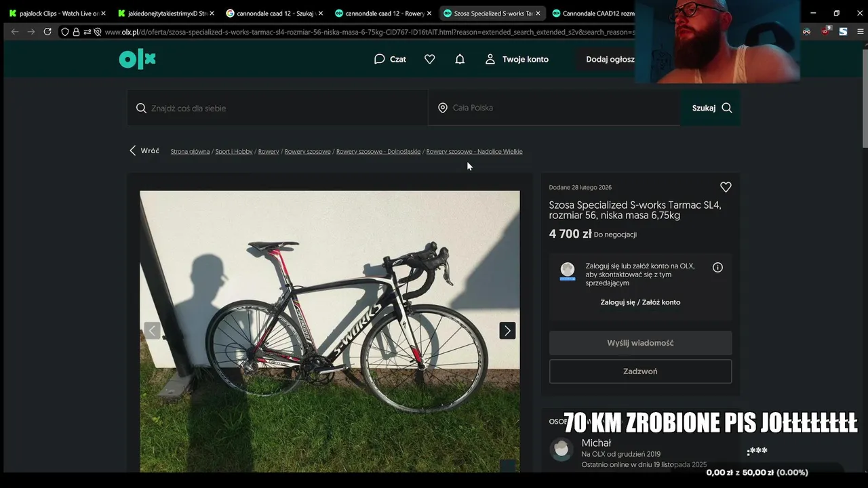Click the Szukaj search button
The height and width of the screenshot is (488, 868).
tap(711, 108)
